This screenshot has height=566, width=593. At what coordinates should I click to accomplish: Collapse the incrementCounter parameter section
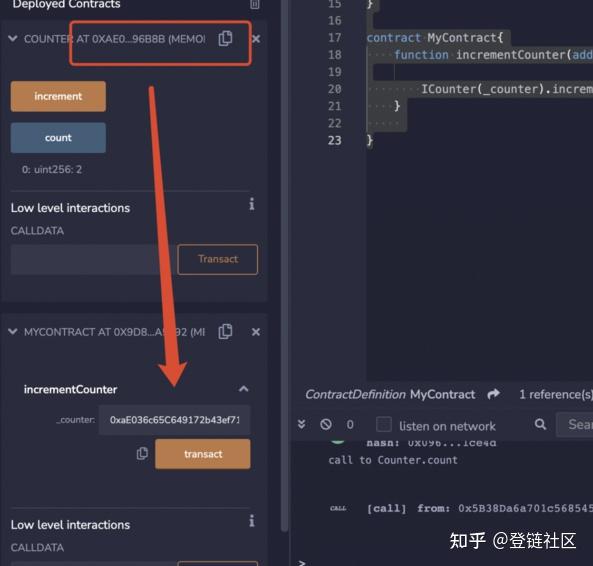point(244,389)
